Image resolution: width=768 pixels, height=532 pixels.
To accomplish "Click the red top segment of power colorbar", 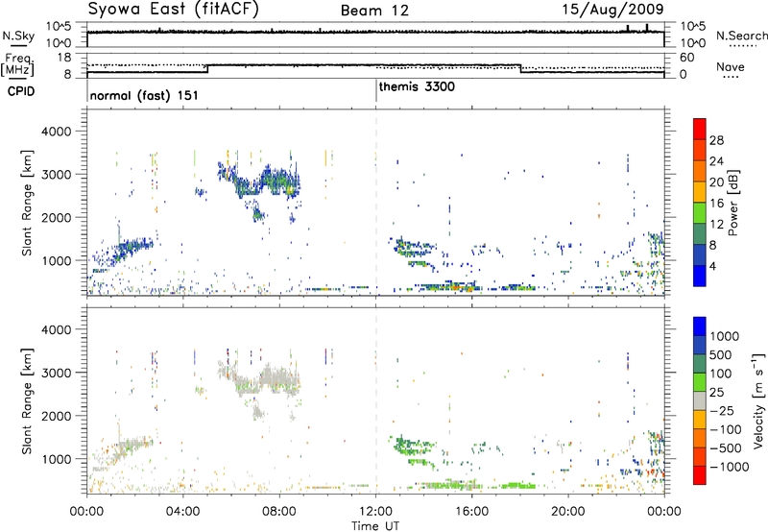I will coord(700,129).
